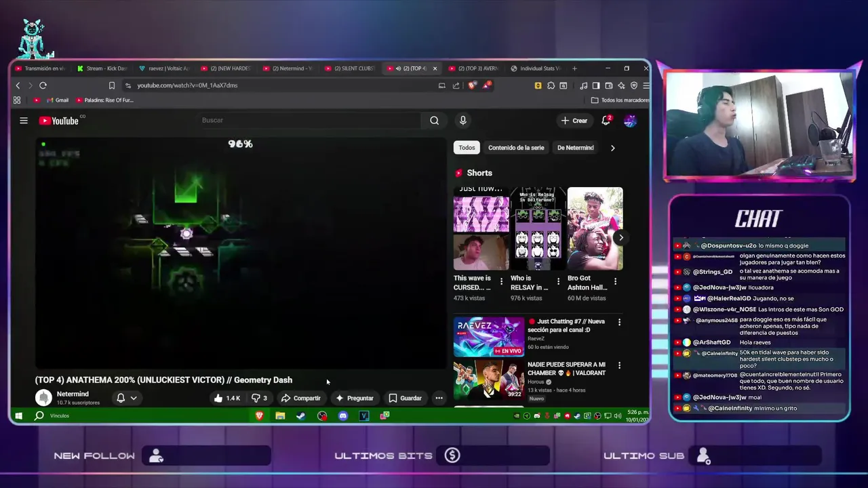Image resolution: width=868 pixels, height=488 pixels.
Task: Select 'Contenido de la serie' chip
Action: [x=516, y=148]
